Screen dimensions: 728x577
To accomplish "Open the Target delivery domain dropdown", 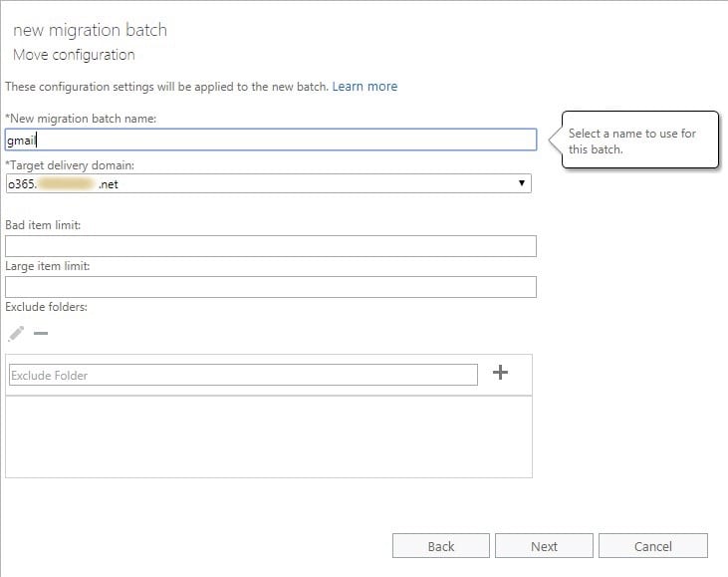I will tap(268, 183).
